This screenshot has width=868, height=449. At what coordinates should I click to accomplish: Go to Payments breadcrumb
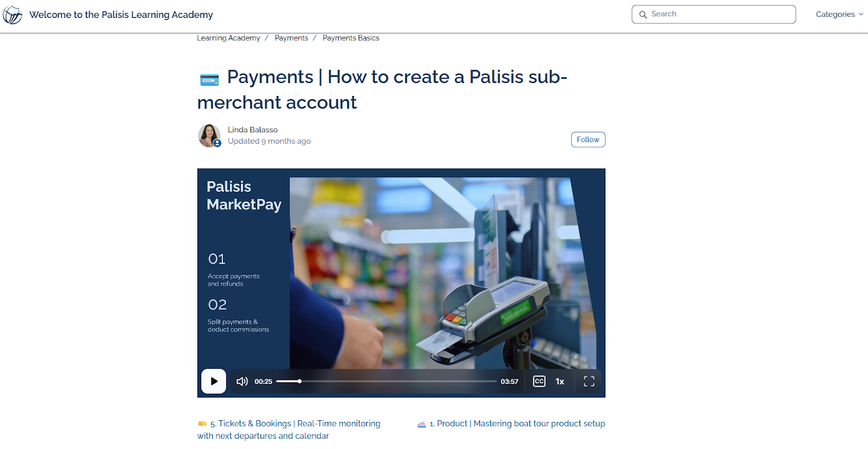tap(291, 38)
